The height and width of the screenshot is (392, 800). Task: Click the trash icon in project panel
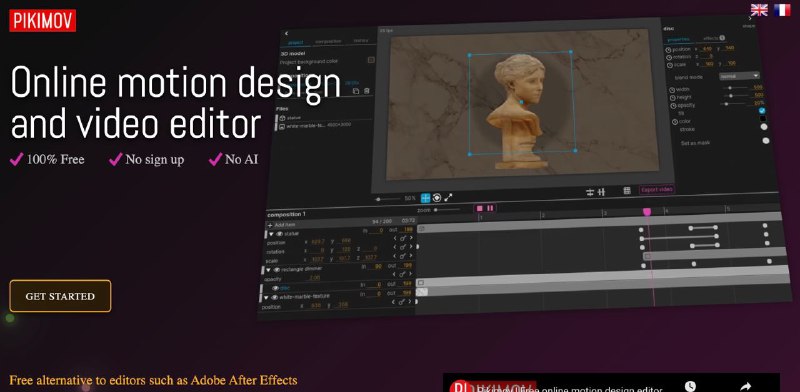pyautogui.click(x=366, y=91)
